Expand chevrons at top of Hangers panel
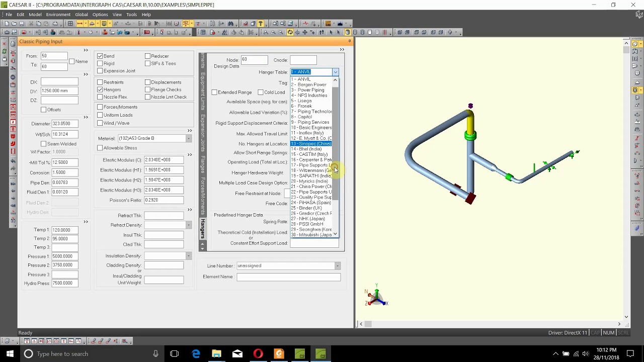The height and width of the screenshot is (362, 644). click(x=342, y=49)
